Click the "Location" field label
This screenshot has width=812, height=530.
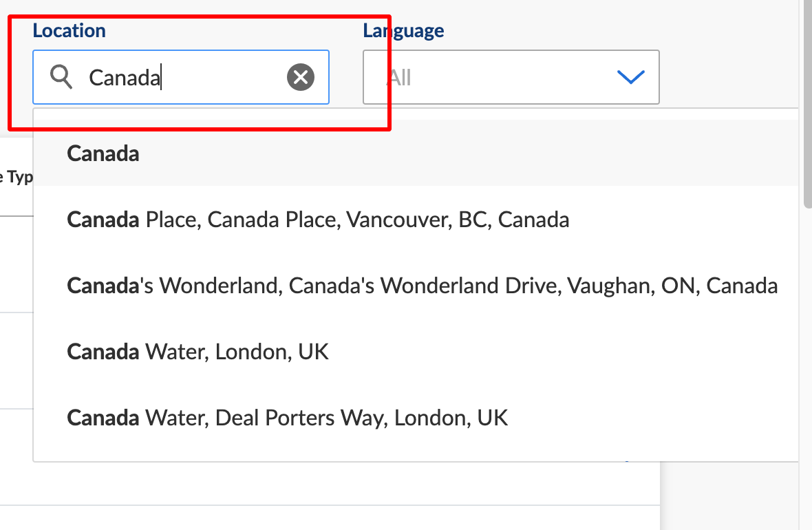coord(69,30)
